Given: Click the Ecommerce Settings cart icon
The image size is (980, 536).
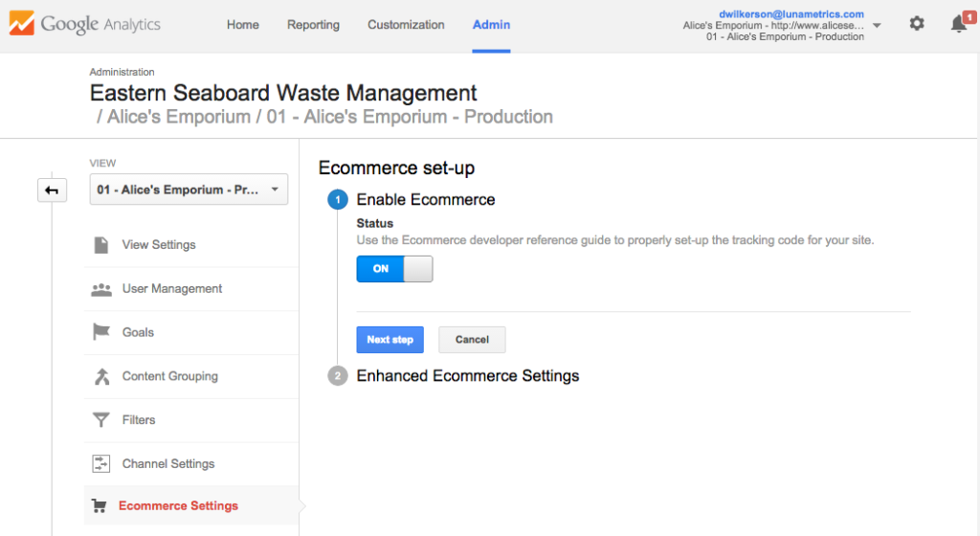Looking at the screenshot, I should (100, 506).
